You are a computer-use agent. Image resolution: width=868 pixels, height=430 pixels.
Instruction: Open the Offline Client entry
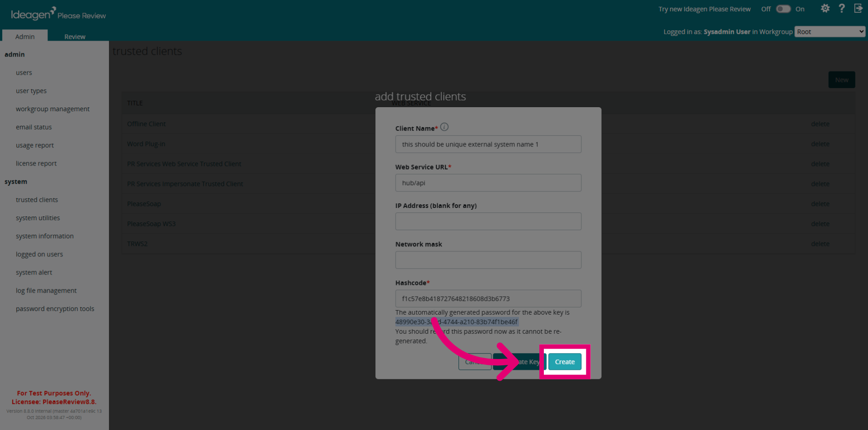[146, 124]
